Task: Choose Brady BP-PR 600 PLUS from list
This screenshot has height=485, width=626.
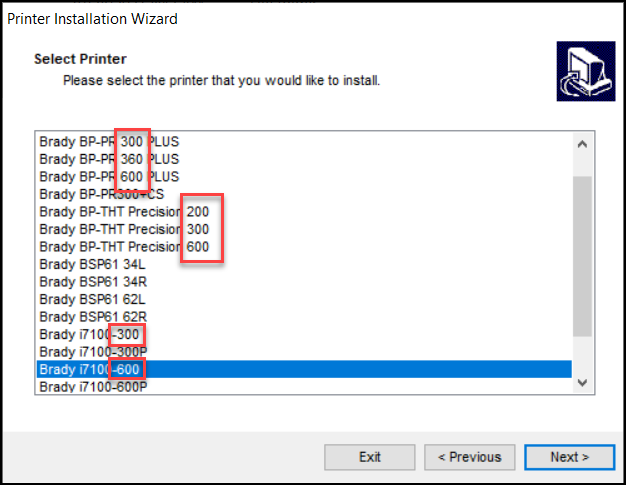Action: (x=109, y=176)
